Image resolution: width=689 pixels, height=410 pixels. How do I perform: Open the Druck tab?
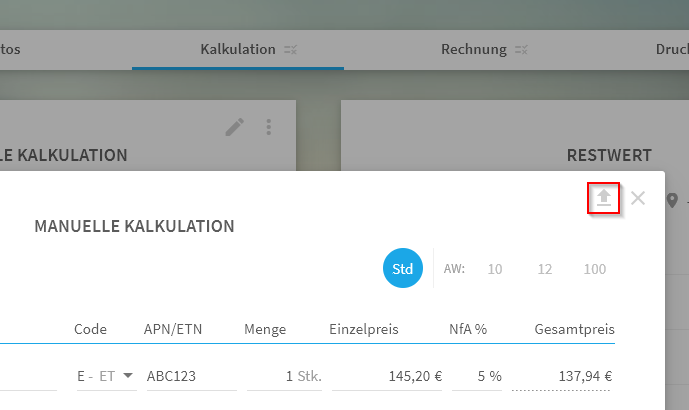(672, 50)
